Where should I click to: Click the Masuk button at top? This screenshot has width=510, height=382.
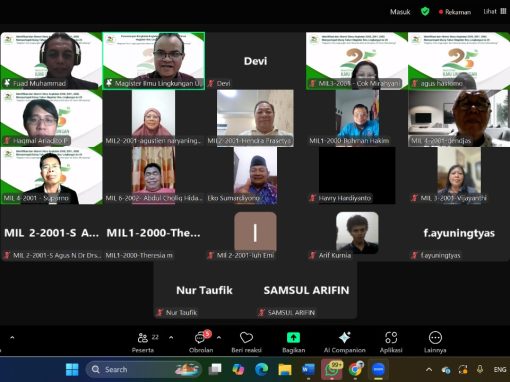(400, 12)
